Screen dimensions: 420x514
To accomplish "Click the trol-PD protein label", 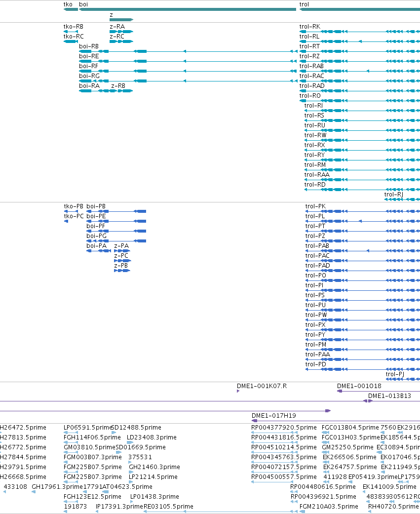I will [x=315, y=364].
